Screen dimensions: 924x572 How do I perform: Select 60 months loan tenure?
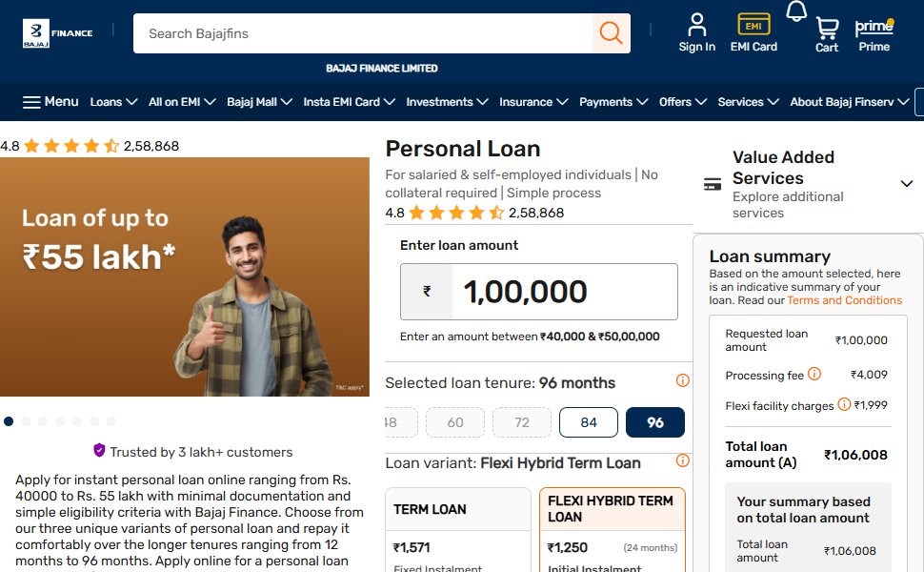[x=454, y=421]
